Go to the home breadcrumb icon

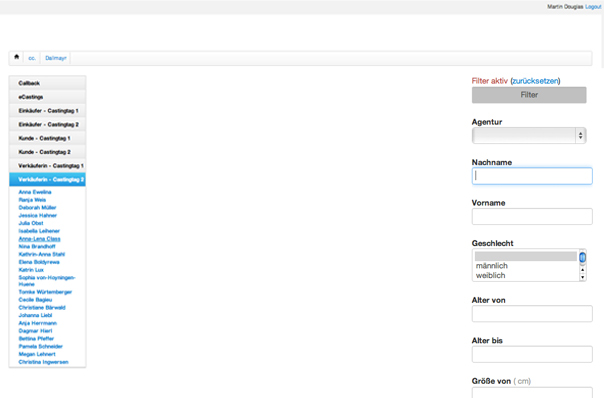click(17, 57)
